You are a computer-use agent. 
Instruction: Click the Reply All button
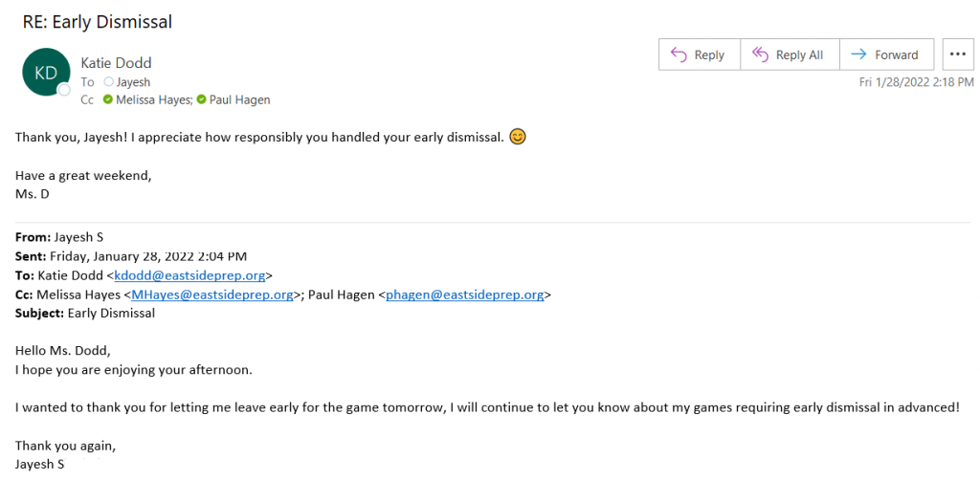pos(790,55)
